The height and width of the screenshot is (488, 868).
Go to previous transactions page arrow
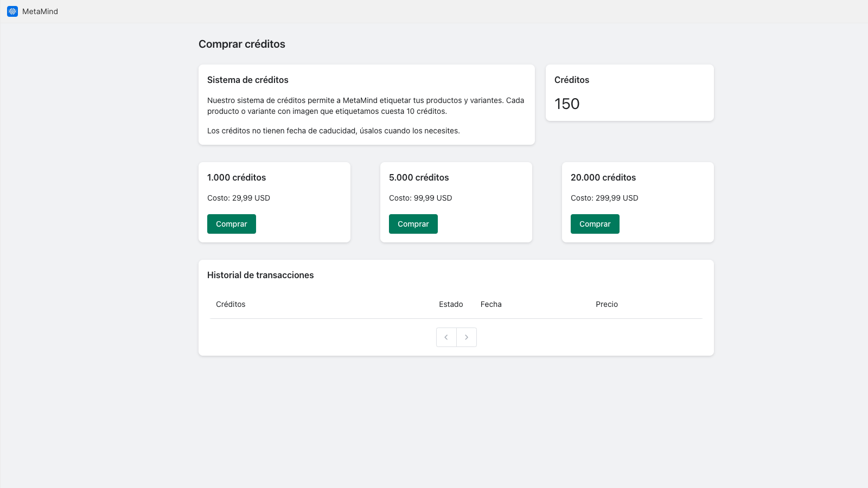tap(446, 337)
